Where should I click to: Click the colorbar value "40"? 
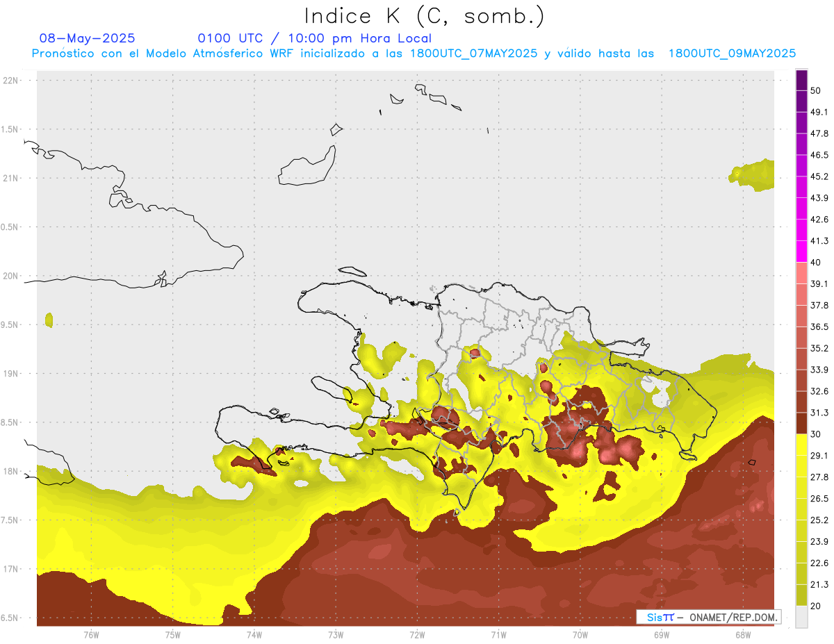click(816, 263)
